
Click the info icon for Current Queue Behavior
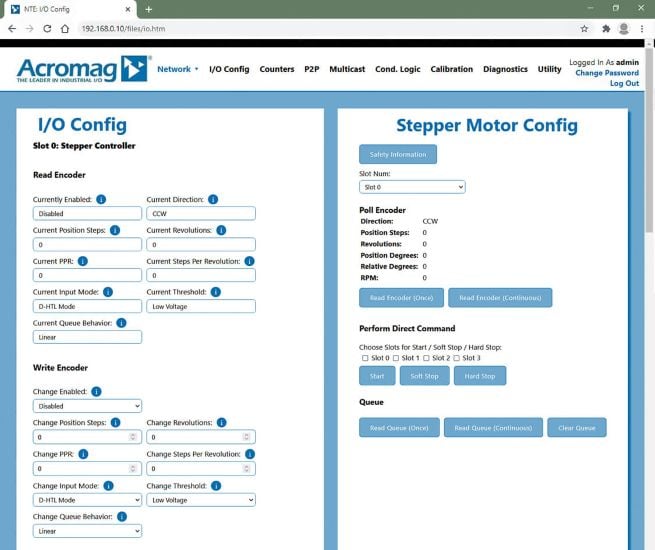[x=121, y=323]
